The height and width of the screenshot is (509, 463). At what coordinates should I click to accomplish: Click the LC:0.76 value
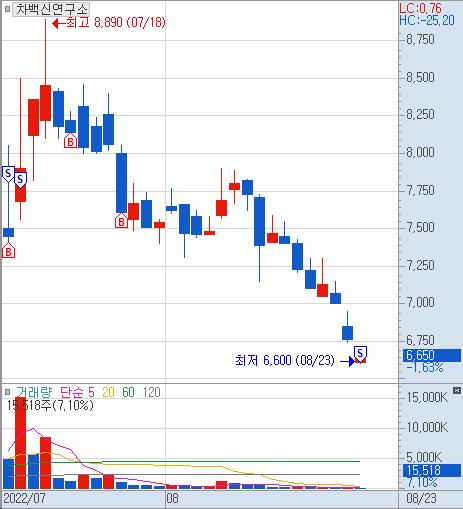click(x=420, y=8)
